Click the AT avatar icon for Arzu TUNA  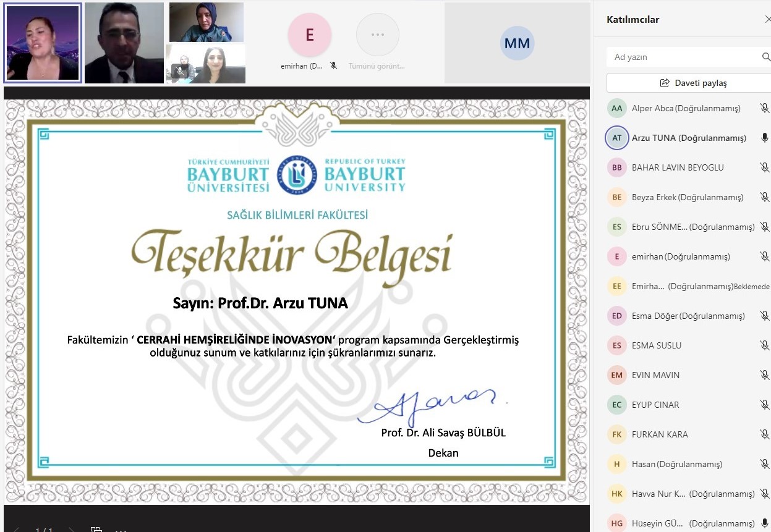coord(616,138)
